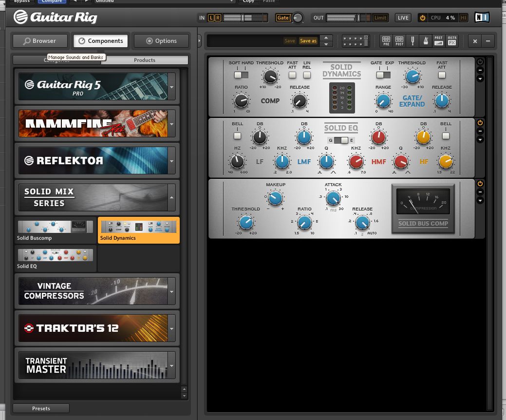Show the PRE tapedeck

pyautogui.click(x=386, y=41)
